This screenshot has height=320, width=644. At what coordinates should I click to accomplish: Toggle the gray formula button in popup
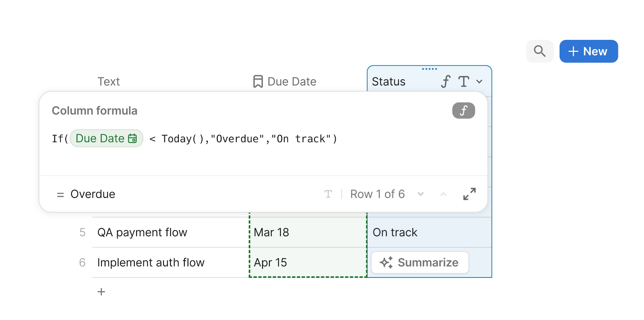point(463,111)
